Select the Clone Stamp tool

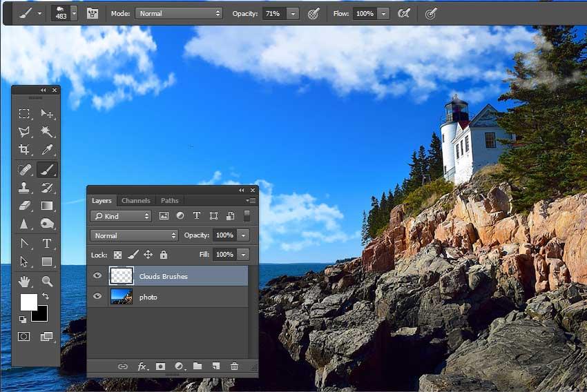(24, 188)
